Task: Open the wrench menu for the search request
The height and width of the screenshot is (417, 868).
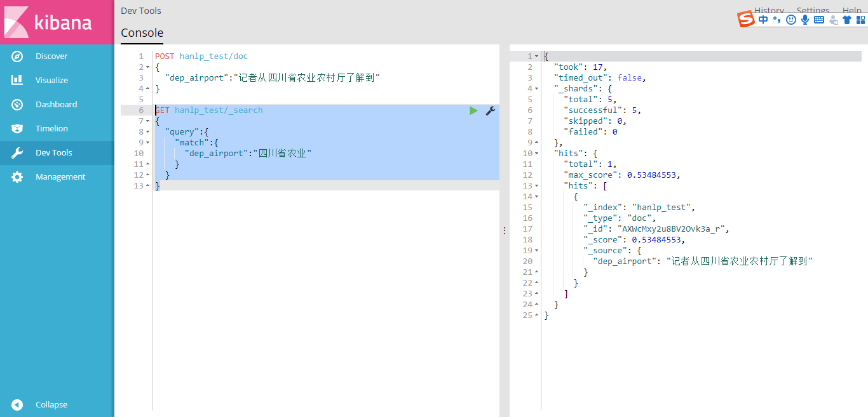Action: click(x=490, y=110)
